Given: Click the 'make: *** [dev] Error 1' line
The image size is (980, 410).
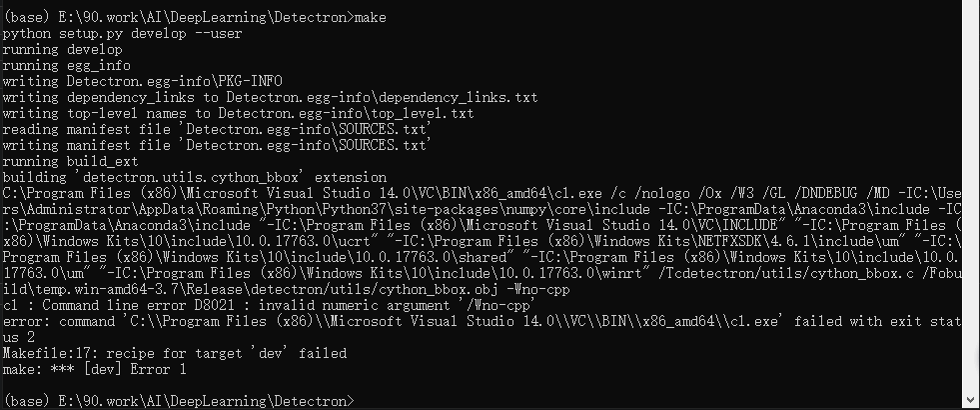Looking at the screenshot, I should pyautogui.click(x=94, y=369).
